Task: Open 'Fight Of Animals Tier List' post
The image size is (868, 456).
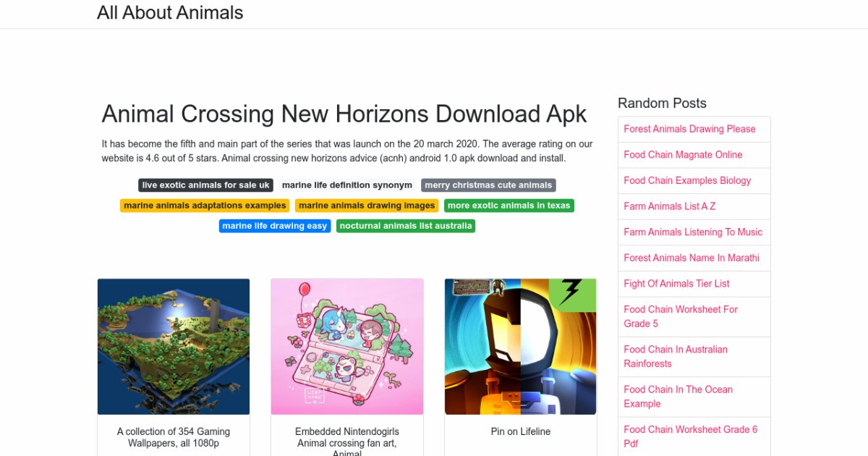Action: click(676, 284)
